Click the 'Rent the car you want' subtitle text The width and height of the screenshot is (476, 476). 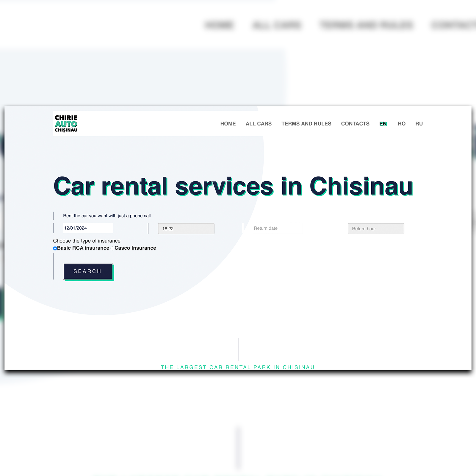click(107, 216)
